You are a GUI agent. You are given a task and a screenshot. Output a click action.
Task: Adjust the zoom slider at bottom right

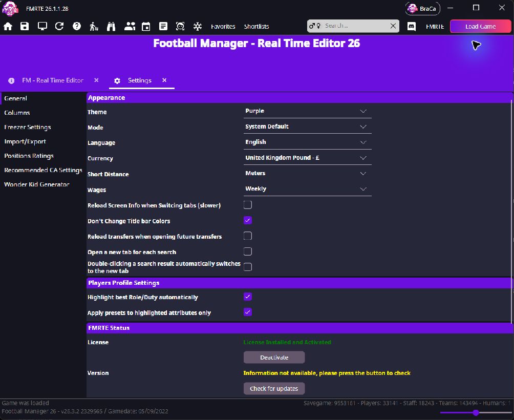pyautogui.click(x=476, y=413)
